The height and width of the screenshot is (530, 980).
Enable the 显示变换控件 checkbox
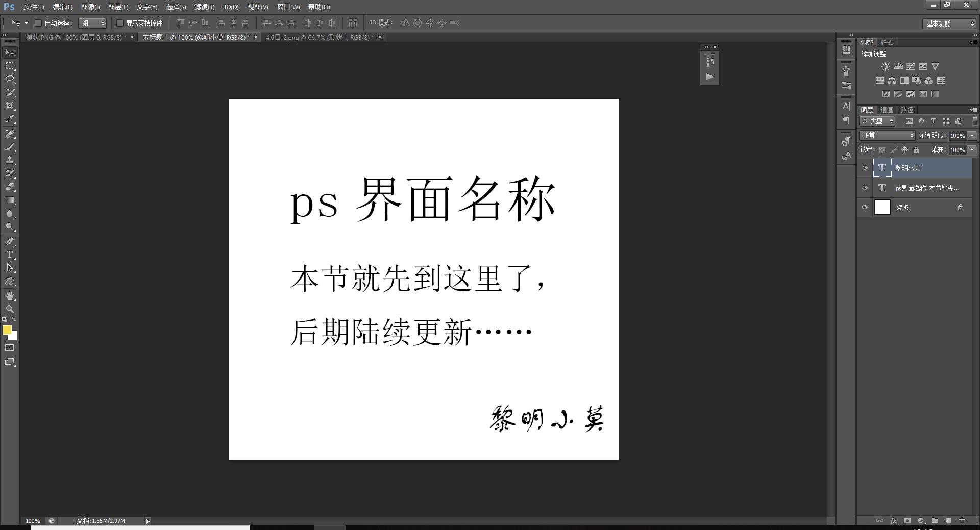click(x=120, y=22)
